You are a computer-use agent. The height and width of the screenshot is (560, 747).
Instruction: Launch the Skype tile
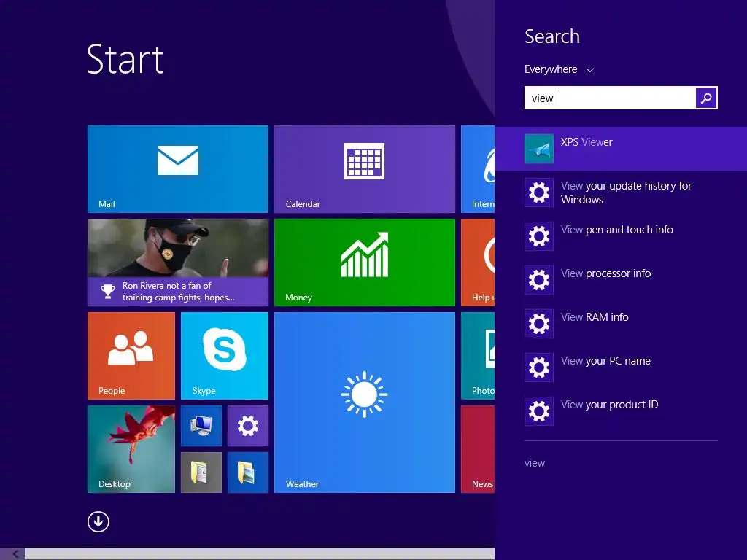tap(225, 356)
